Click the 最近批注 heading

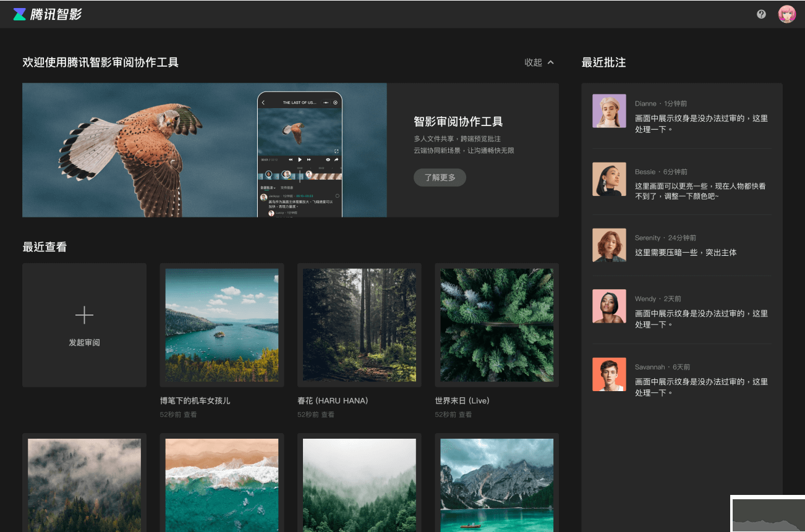604,62
